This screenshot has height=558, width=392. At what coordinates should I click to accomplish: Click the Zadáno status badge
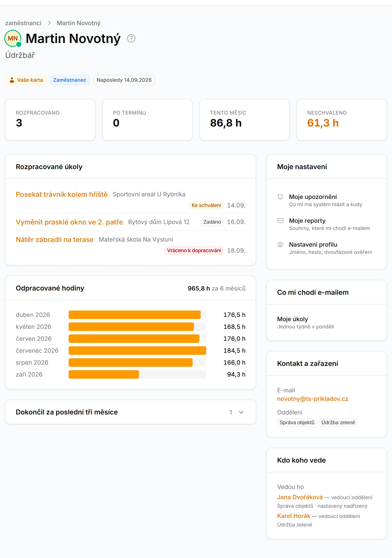click(x=212, y=222)
